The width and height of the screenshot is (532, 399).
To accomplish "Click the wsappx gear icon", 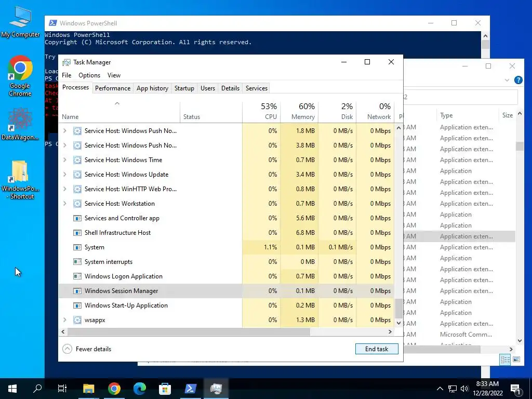I will point(77,320).
